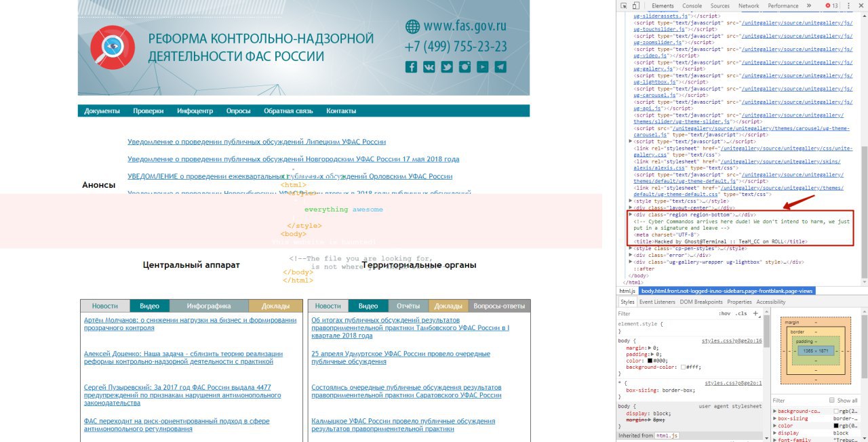This screenshot has width=868, height=442.
Task: Open the Properties pane tab
Action: pyautogui.click(x=739, y=302)
